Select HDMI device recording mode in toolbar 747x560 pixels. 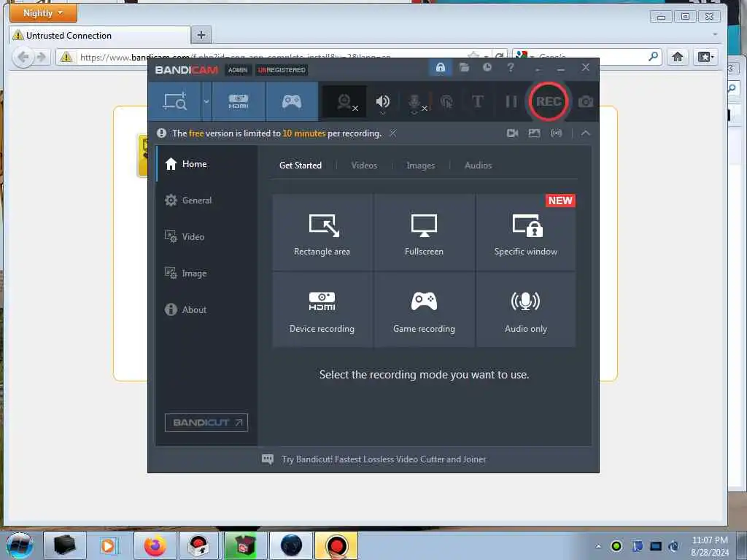(x=239, y=101)
